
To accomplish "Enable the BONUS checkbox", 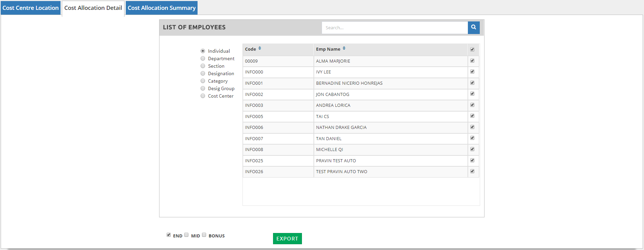I will 204,235.
